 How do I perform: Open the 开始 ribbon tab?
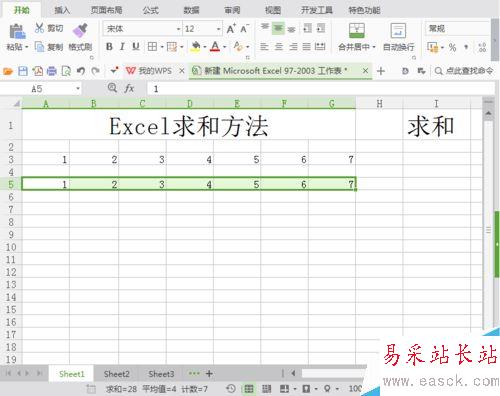point(22,10)
